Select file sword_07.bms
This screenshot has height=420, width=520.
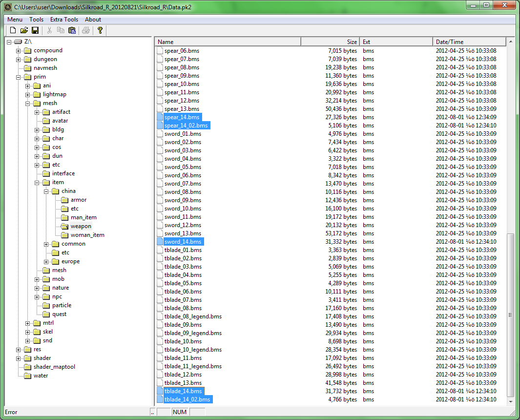183,184
